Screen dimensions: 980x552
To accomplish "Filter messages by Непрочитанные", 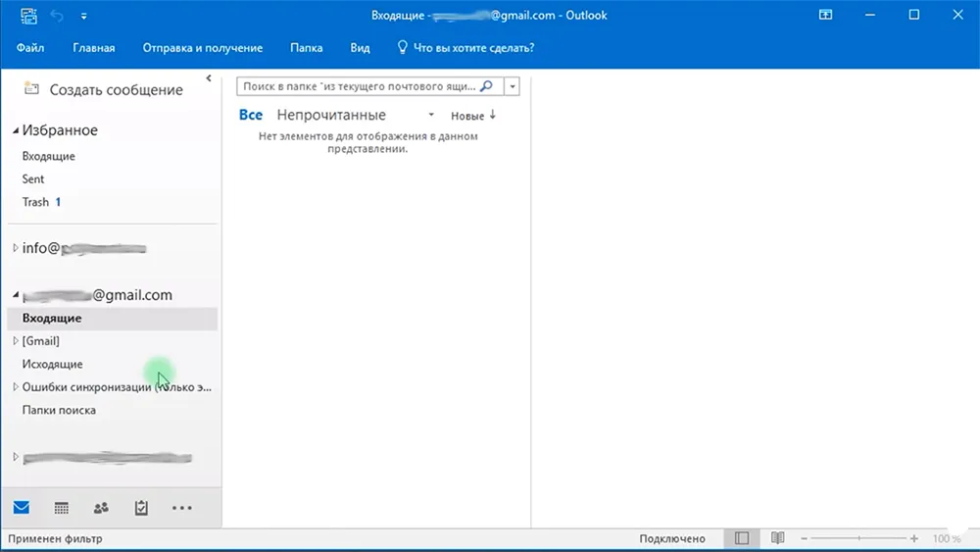I will pos(331,115).
